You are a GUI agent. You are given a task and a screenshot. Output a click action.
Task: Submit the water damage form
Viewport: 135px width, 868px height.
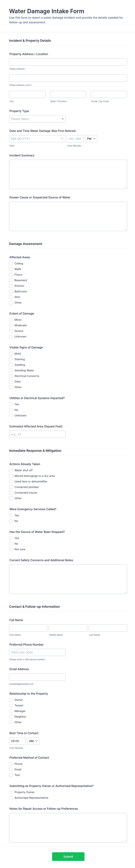tap(68, 857)
